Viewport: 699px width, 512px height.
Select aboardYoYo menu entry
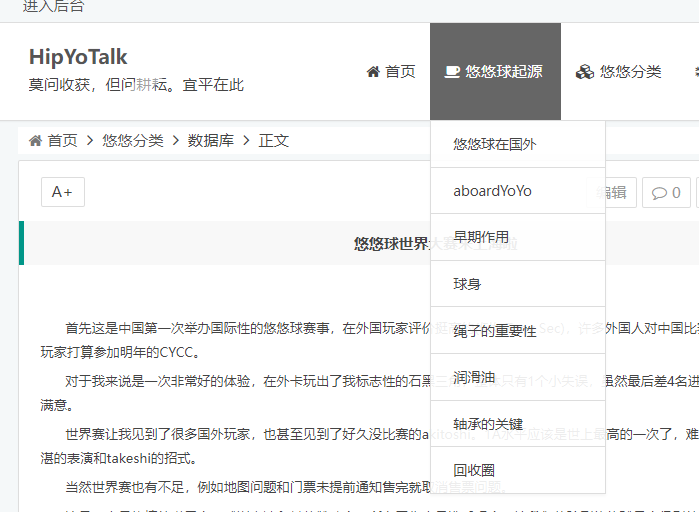click(x=518, y=191)
